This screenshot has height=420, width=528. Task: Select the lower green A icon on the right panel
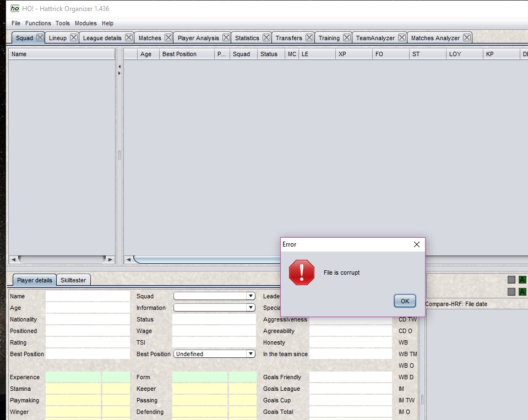pos(522,292)
